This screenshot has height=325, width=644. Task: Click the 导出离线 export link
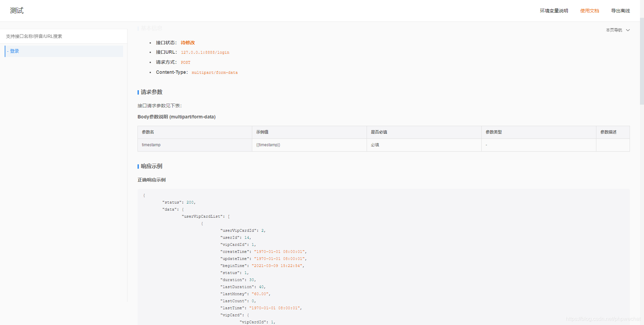620,11
